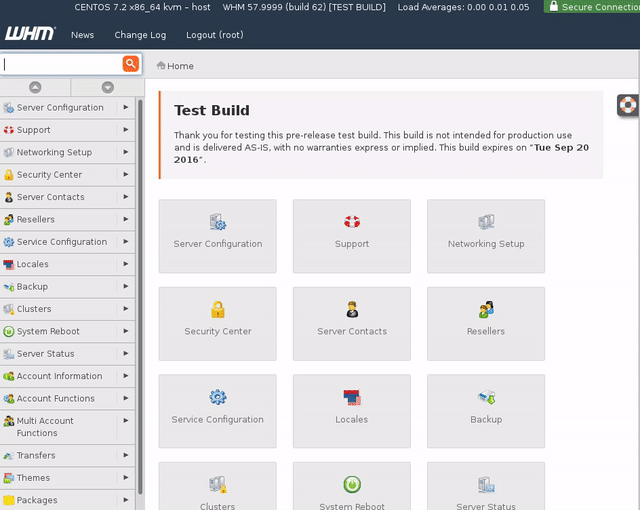This screenshot has height=510, width=640.
Task: Expand all sidebar menus with the down-arrow button
Action: (x=108, y=87)
